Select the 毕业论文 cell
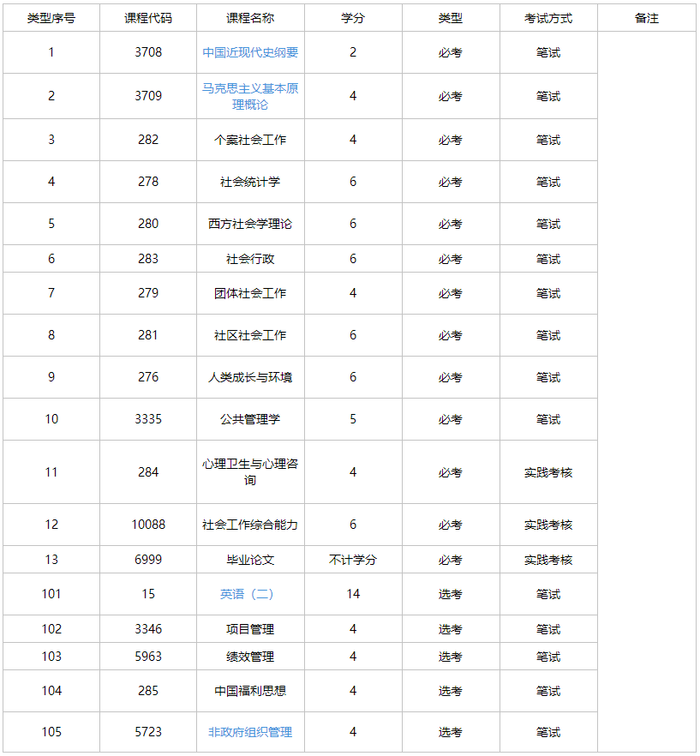This screenshot has height=756, width=700. point(250,560)
